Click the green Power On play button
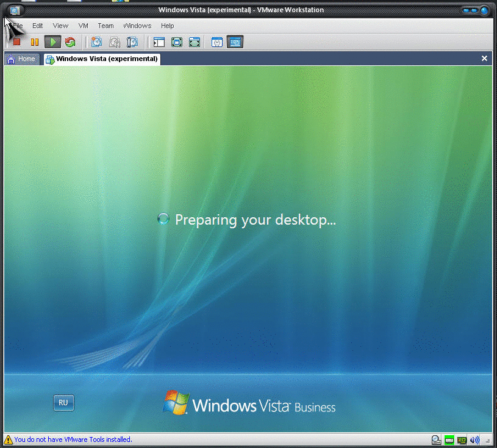497x448 pixels. coord(52,42)
